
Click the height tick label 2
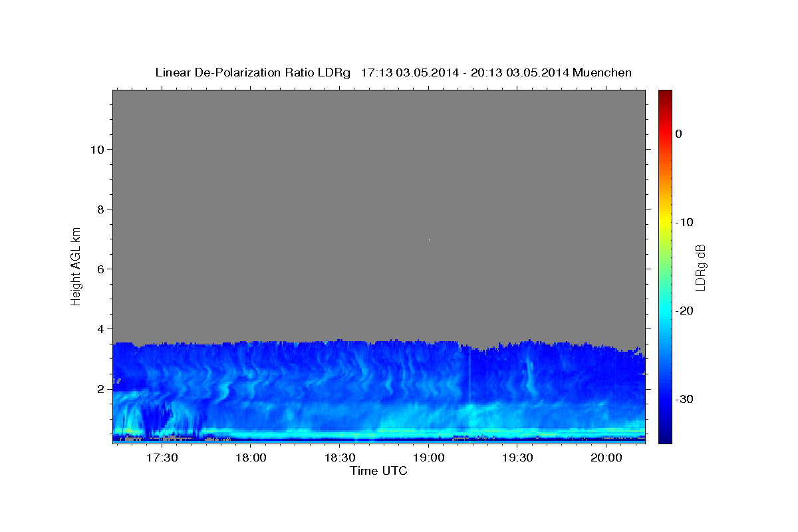(x=99, y=389)
